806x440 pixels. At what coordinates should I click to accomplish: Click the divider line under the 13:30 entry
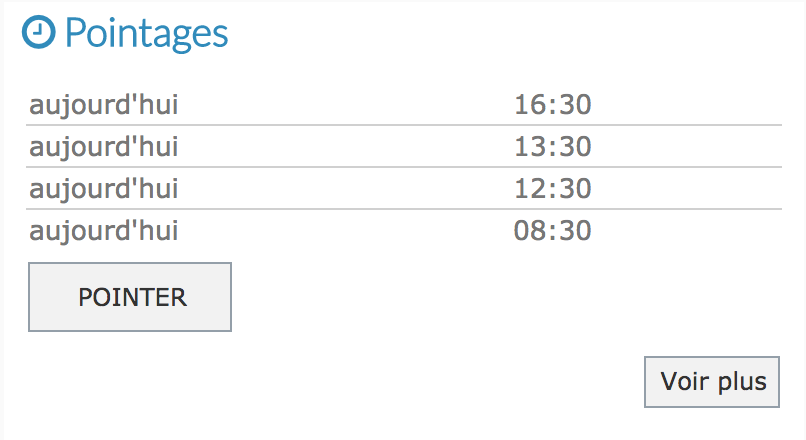[404, 167]
